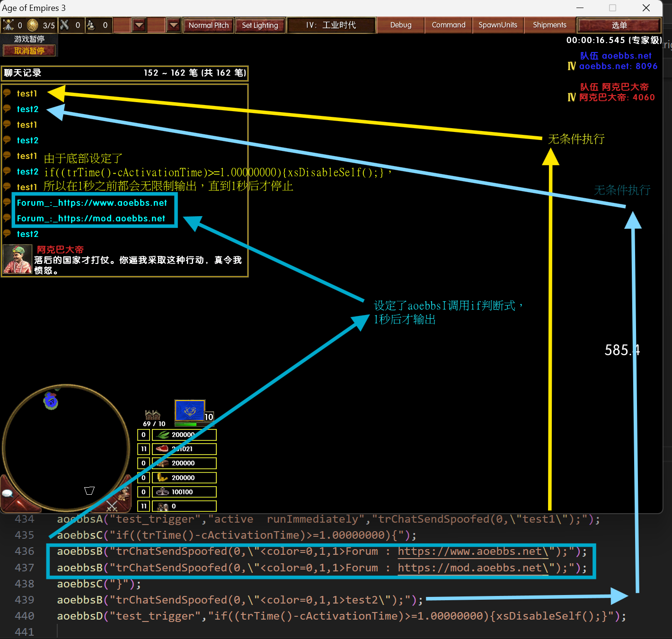The height and width of the screenshot is (639, 672).
Task: Open the Shipments menu
Action: click(x=549, y=25)
